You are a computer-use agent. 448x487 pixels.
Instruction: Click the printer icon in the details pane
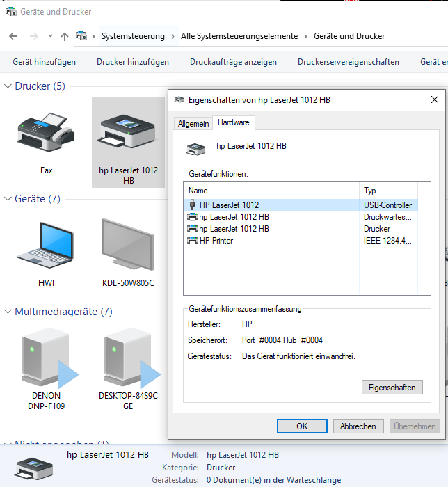point(34,468)
